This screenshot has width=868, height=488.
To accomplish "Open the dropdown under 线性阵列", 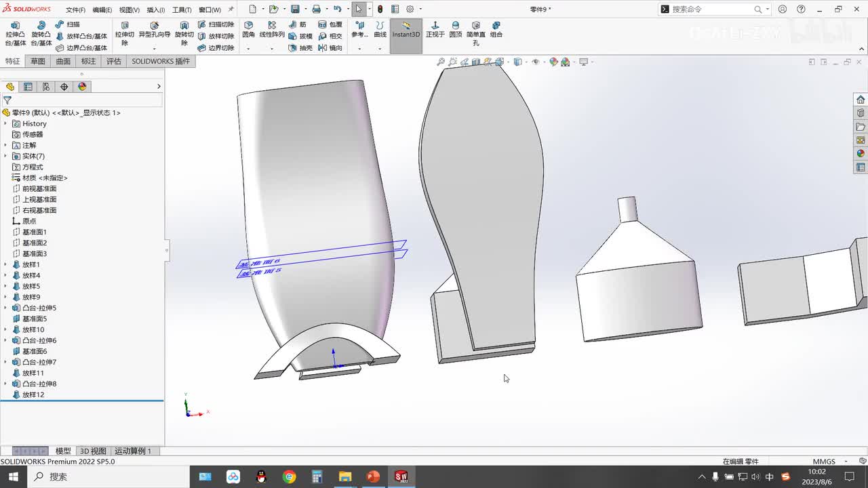I will (272, 49).
